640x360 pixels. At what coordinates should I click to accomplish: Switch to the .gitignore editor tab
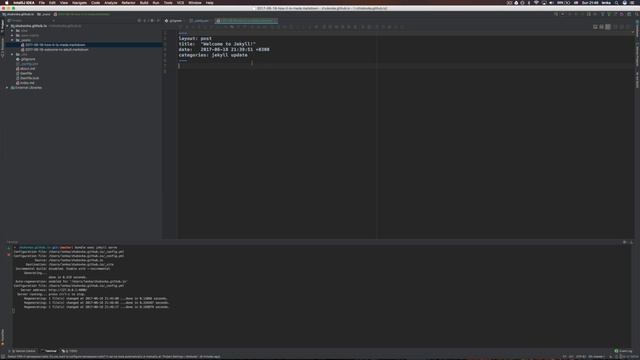[174, 20]
